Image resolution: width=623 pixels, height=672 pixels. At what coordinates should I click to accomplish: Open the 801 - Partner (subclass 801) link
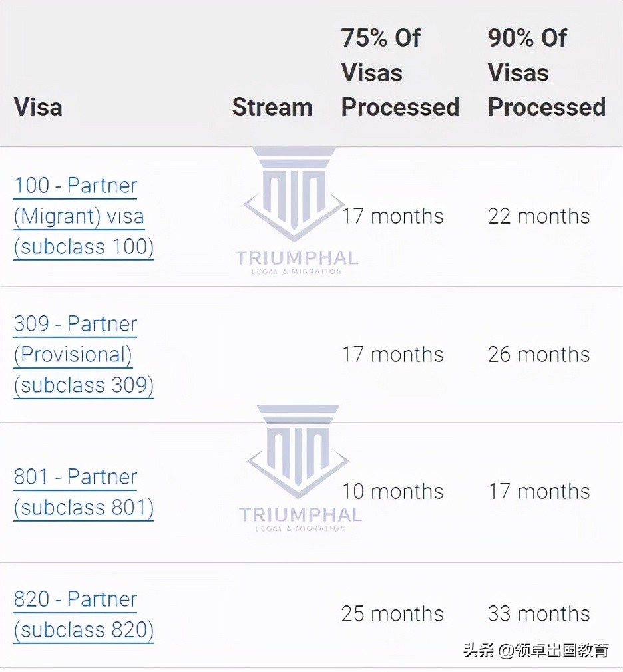[x=84, y=492]
